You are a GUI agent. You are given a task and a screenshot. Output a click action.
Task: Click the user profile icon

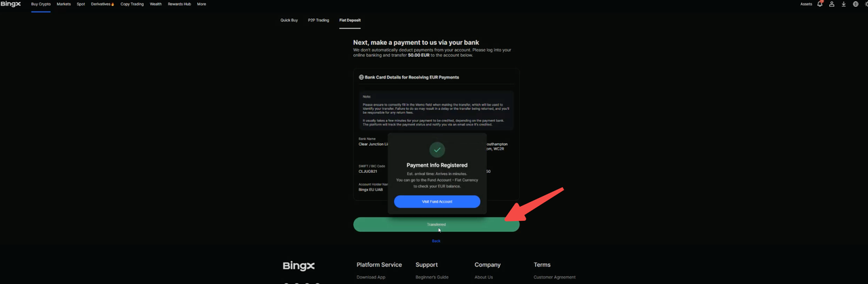point(831,4)
